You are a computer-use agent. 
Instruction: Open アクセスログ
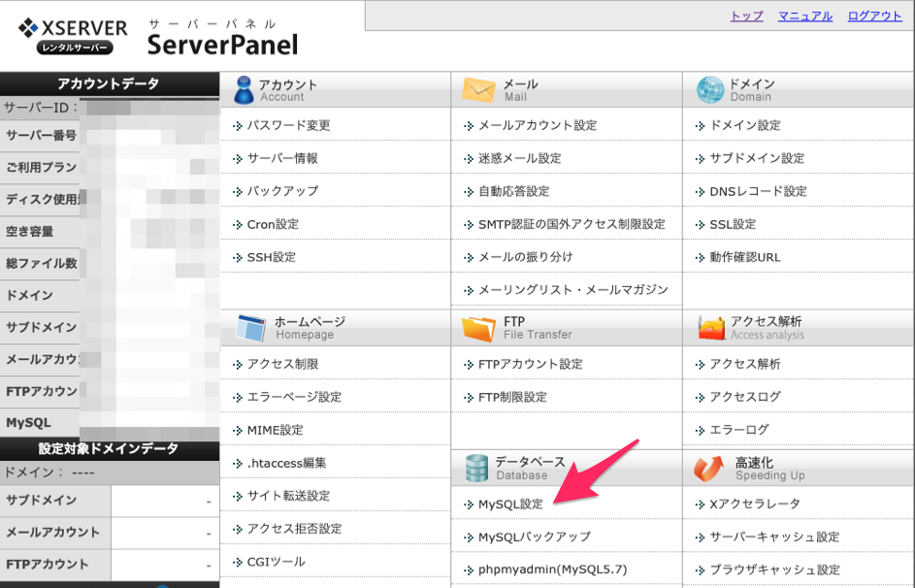click(x=745, y=397)
